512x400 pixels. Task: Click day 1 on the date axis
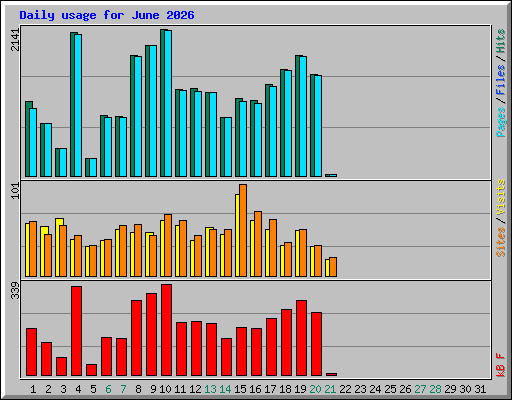(33, 389)
